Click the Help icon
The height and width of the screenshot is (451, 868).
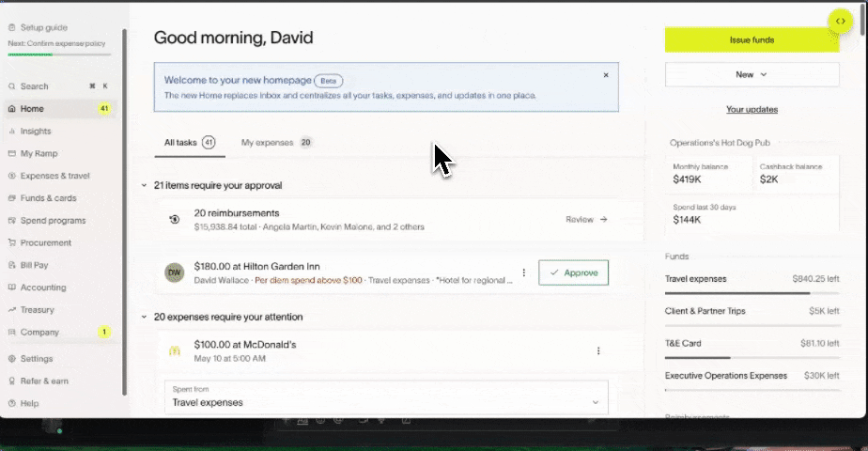pos(12,403)
